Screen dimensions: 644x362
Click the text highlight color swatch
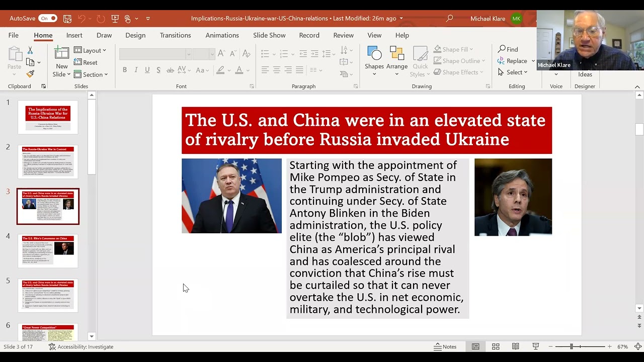(220, 70)
